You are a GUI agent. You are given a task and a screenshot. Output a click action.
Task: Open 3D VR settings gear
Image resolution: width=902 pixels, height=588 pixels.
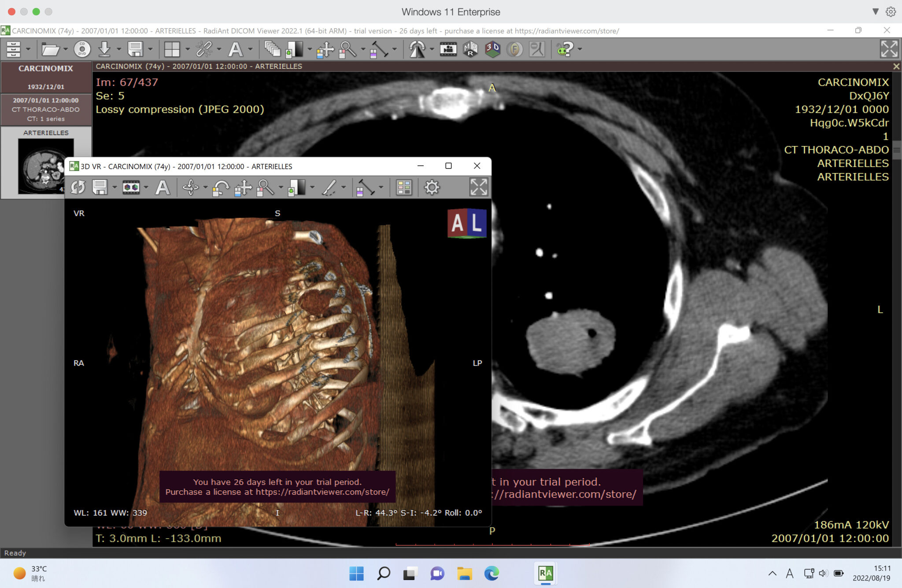432,188
